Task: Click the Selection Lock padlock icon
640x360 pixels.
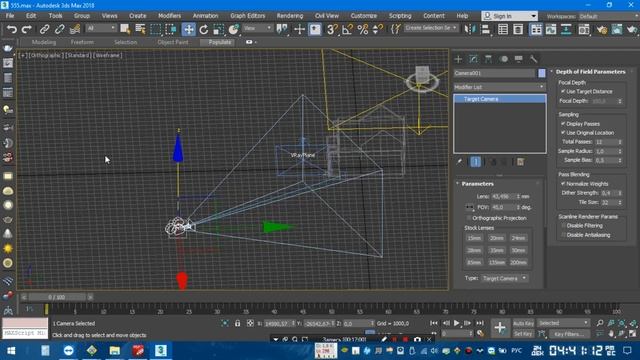Action: click(237, 323)
